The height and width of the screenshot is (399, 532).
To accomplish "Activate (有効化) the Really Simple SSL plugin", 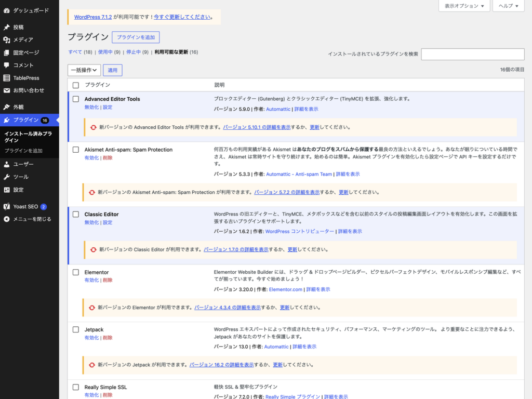I will click(x=91, y=395).
